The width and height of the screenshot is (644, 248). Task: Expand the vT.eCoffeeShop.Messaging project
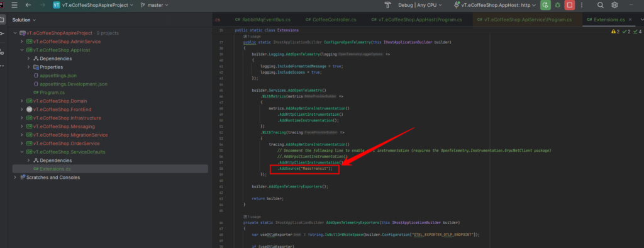coord(22,127)
